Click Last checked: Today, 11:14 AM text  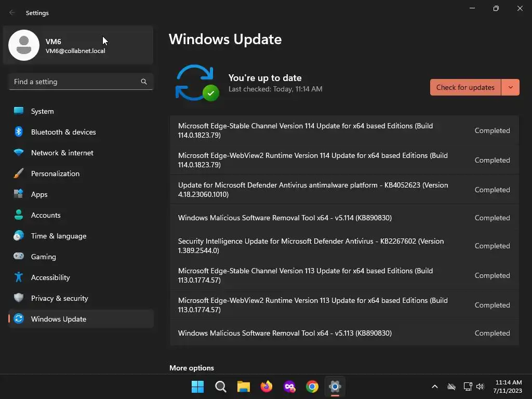[275, 89]
